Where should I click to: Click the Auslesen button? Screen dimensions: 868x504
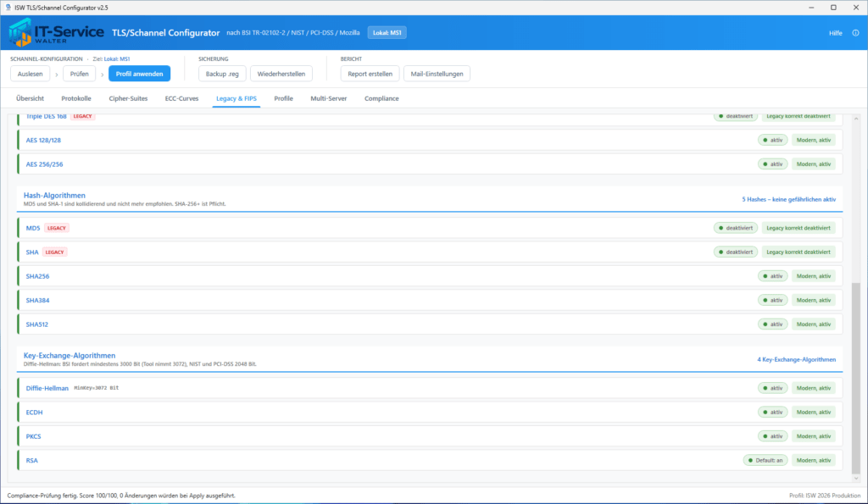[30, 74]
